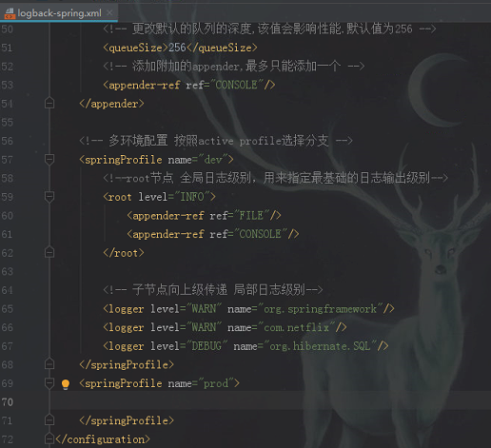491x448 pixels.
Task: Click fold end marker at line 68
Action: click(49, 364)
